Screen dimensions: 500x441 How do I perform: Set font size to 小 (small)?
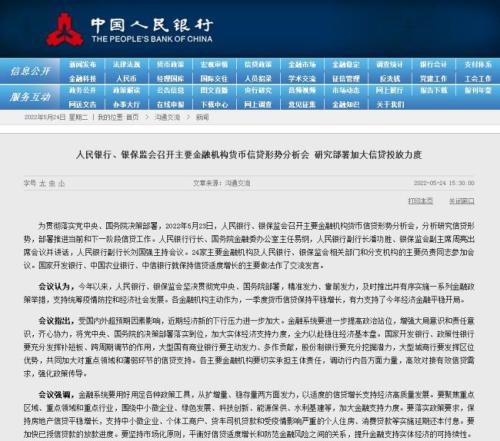61,183
